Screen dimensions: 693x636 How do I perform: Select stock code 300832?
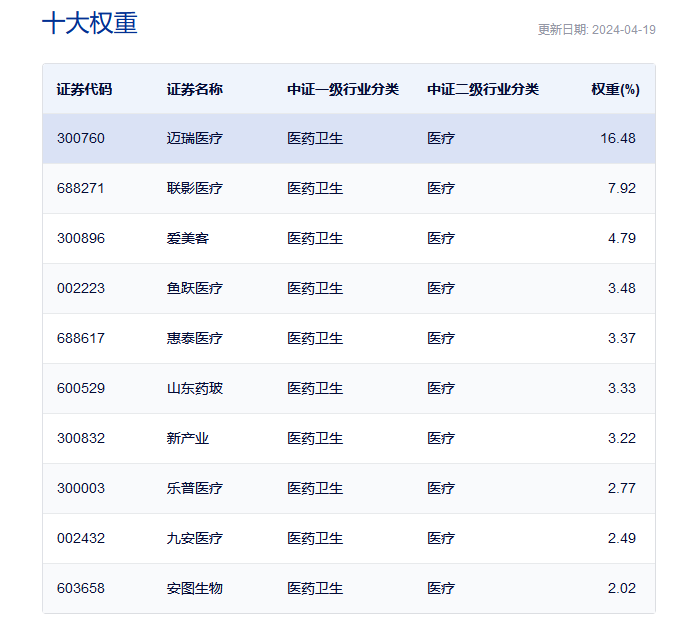point(81,438)
